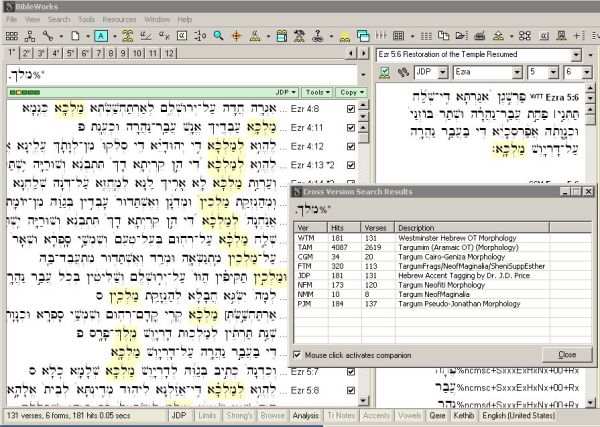Open the Tools dropdown in results bar
600x427 pixels.
click(x=317, y=92)
